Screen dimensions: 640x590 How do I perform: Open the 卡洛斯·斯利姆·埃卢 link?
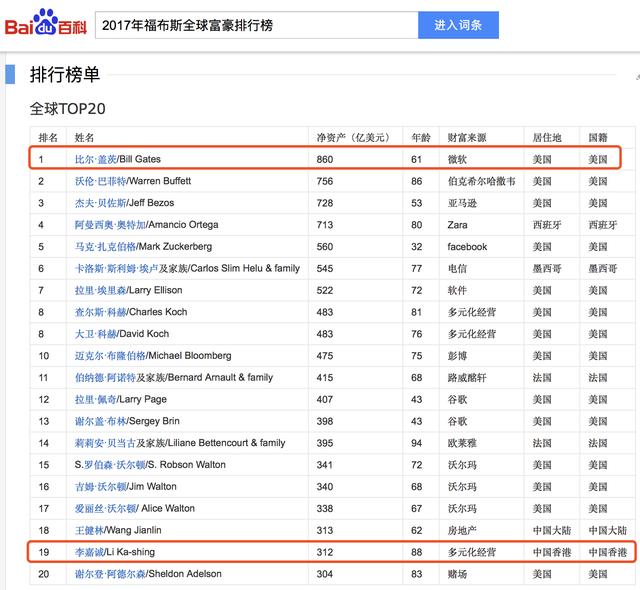click(x=116, y=268)
